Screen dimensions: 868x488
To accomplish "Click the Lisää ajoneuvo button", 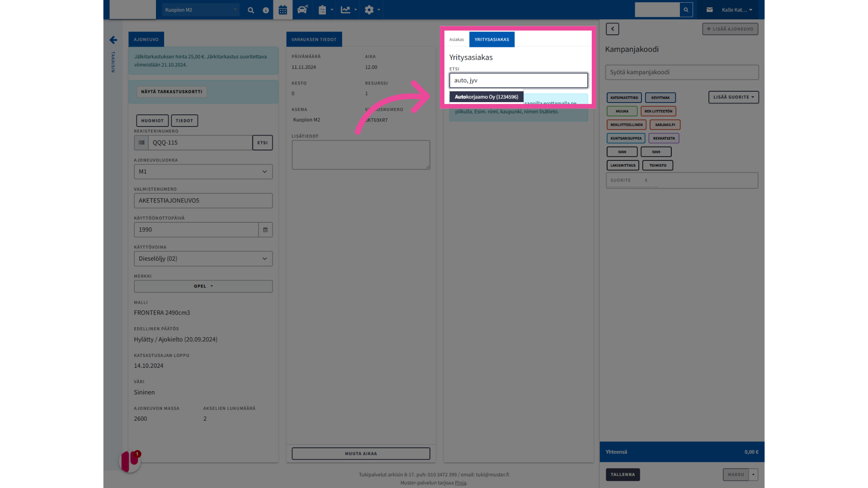I will 730,29.
